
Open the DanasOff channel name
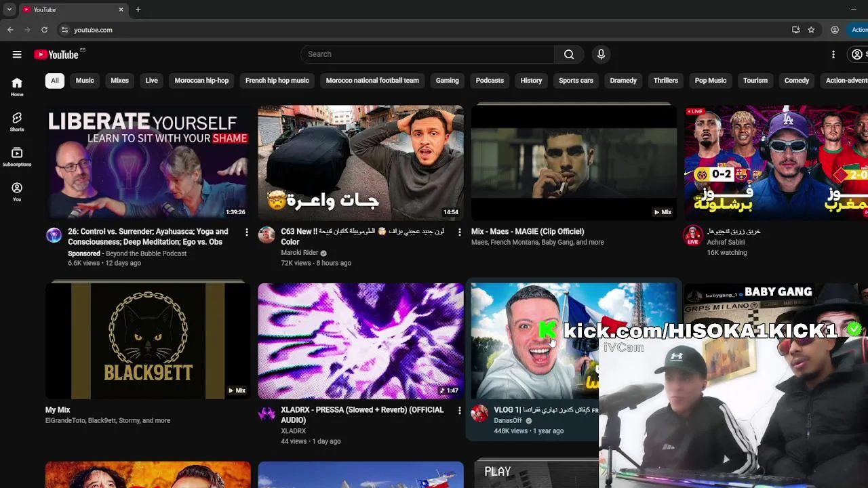pyautogui.click(x=508, y=421)
